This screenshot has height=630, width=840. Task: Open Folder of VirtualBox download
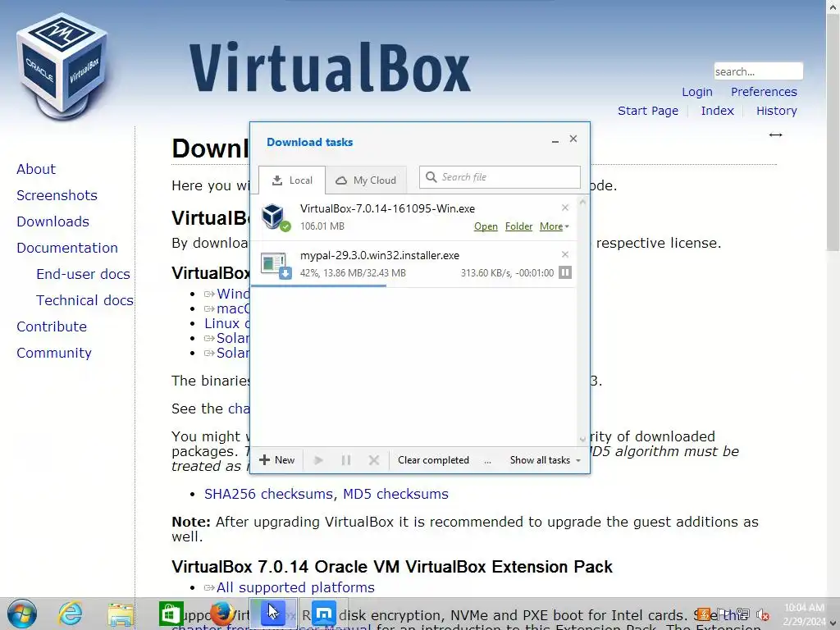coord(518,226)
